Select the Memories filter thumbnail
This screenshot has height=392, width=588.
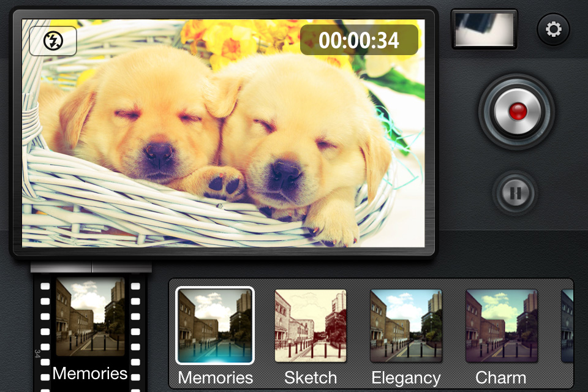tap(215, 325)
